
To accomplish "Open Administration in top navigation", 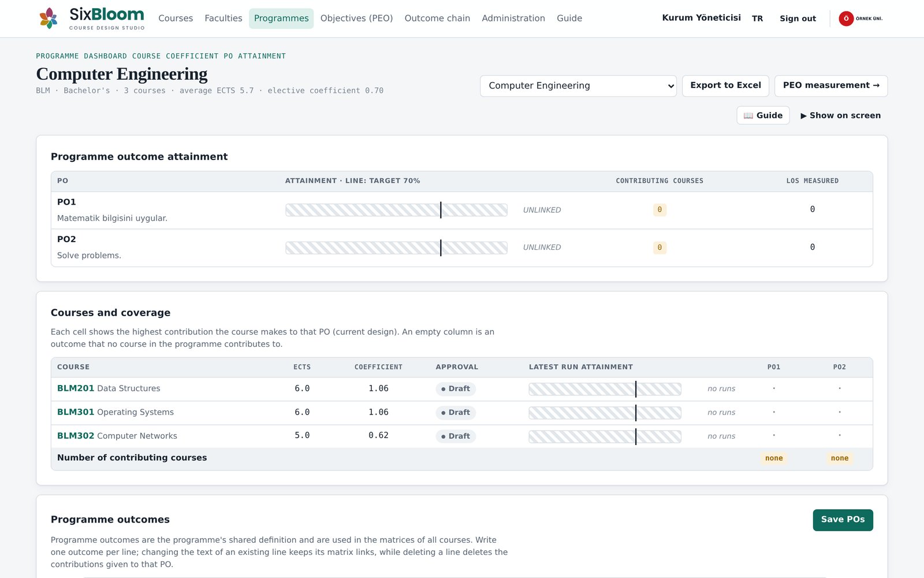I will coord(513,18).
